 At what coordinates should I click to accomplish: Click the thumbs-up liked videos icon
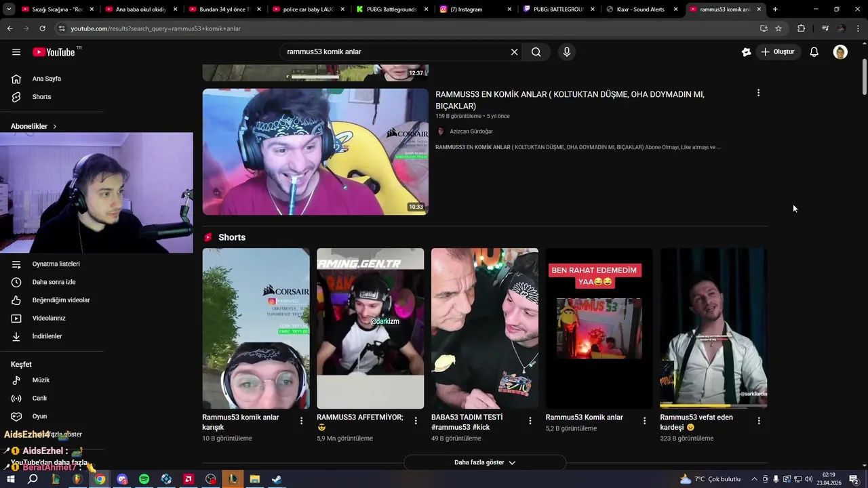pos(16,300)
